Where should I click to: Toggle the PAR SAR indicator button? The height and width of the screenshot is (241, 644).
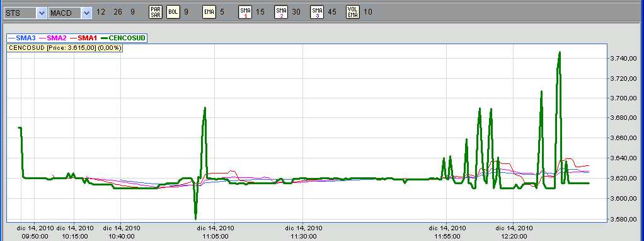156,12
